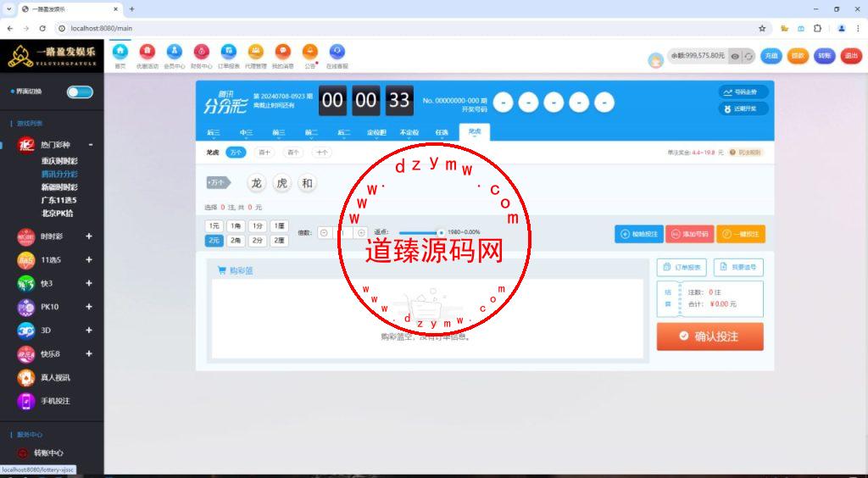Click the 一路盈发娱乐 site logo
This screenshot has height=478, width=868.
click(52, 56)
